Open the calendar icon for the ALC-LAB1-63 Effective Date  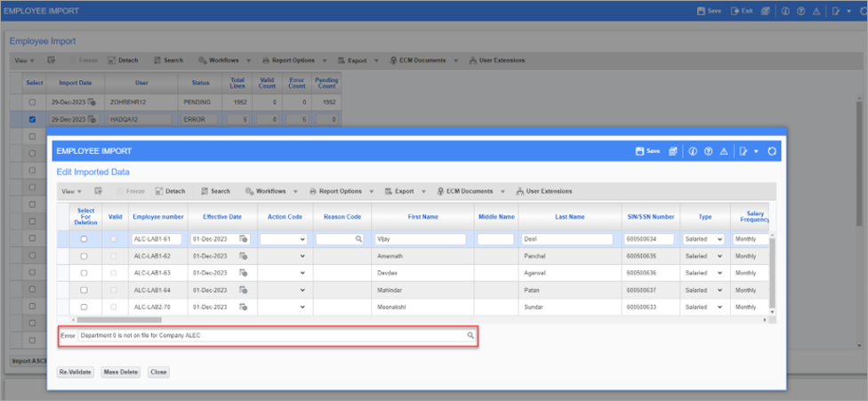(243, 273)
